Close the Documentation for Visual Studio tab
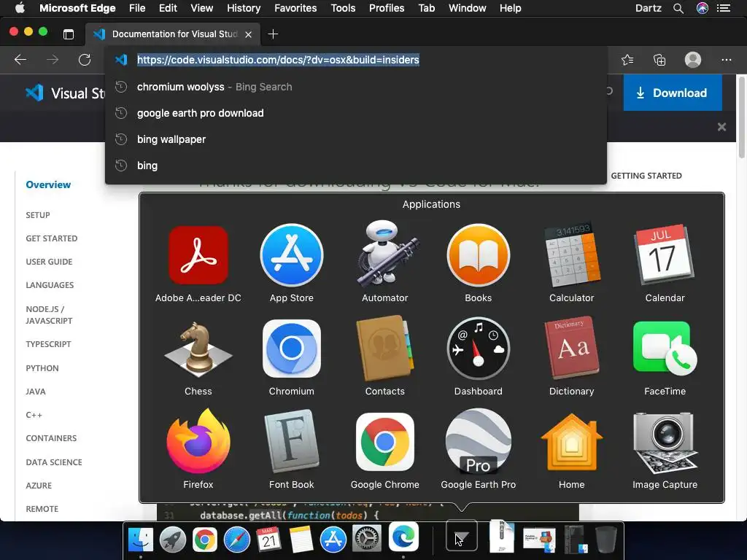This screenshot has width=747, height=560. pos(248,34)
